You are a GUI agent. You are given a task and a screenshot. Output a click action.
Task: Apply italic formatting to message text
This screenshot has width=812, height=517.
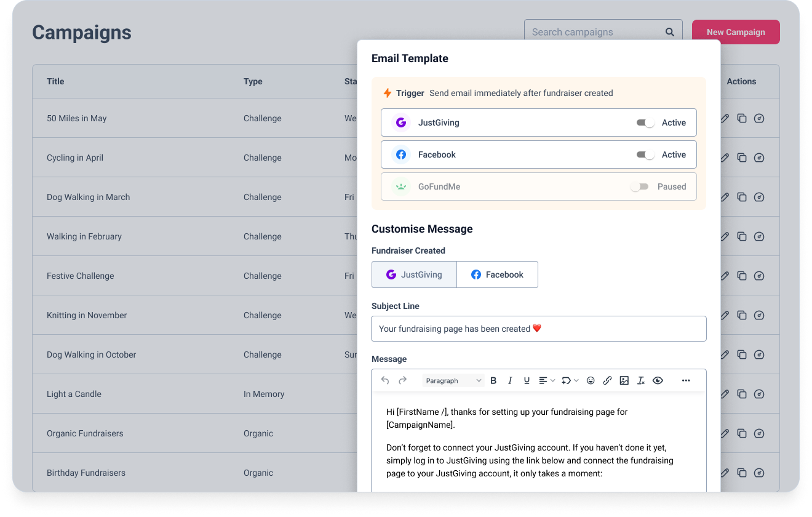pos(510,380)
